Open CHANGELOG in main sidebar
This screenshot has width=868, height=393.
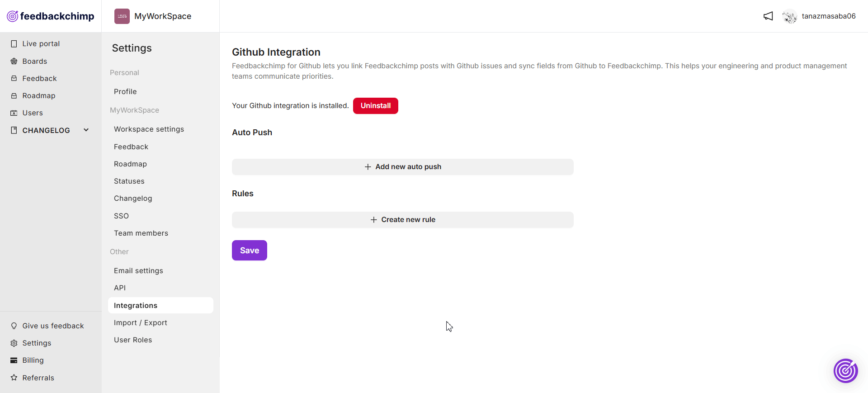46,131
